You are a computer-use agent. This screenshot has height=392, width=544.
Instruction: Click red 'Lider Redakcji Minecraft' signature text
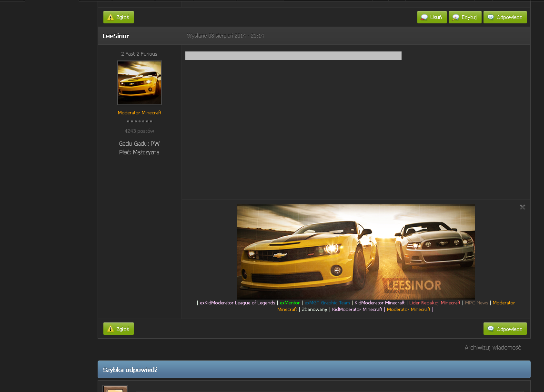435,303
